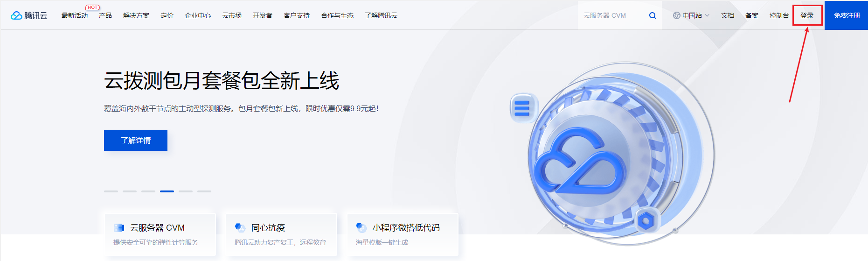The width and height of the screenshot is (868, 261).
Task: Open the 定价 menu item
Action: click(x=167, y=15)
